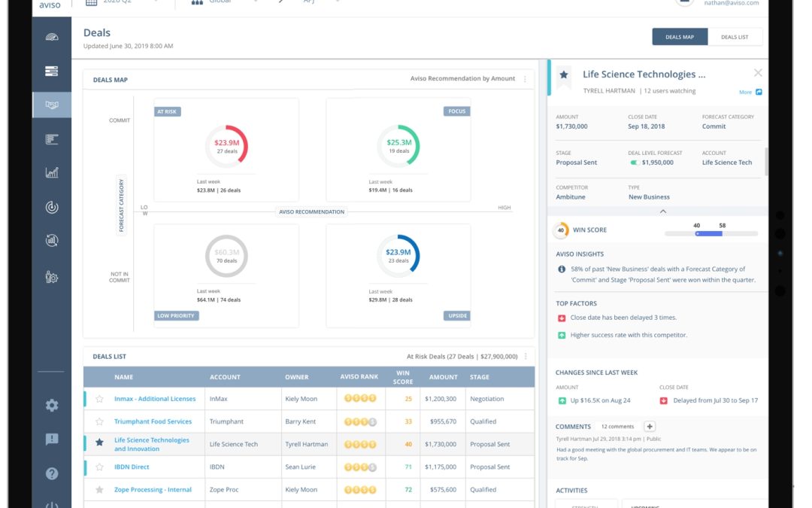Star the Inmax - Additional Licenses deal

99,399
